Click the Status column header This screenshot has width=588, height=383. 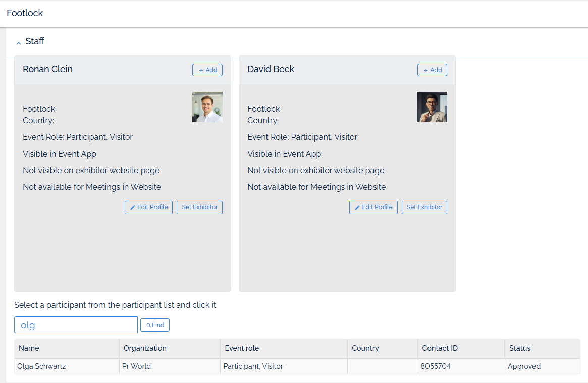point(520,348)
